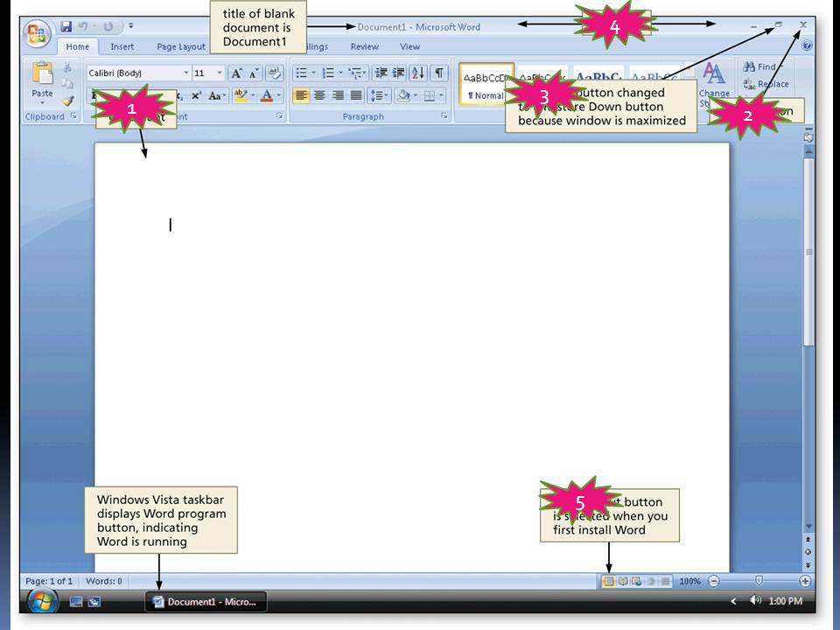The image size is (840, 630).
Task: Align text right
Action: pyautogui.click(x=338, y=96)
